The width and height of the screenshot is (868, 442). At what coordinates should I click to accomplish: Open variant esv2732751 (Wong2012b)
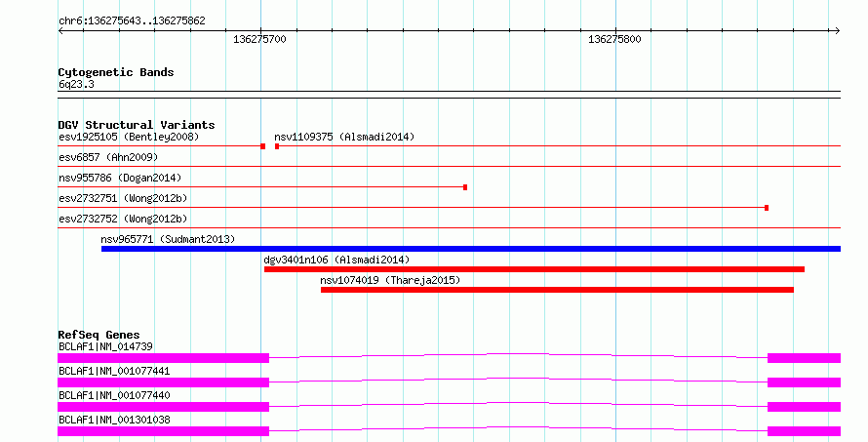point(123,198)
